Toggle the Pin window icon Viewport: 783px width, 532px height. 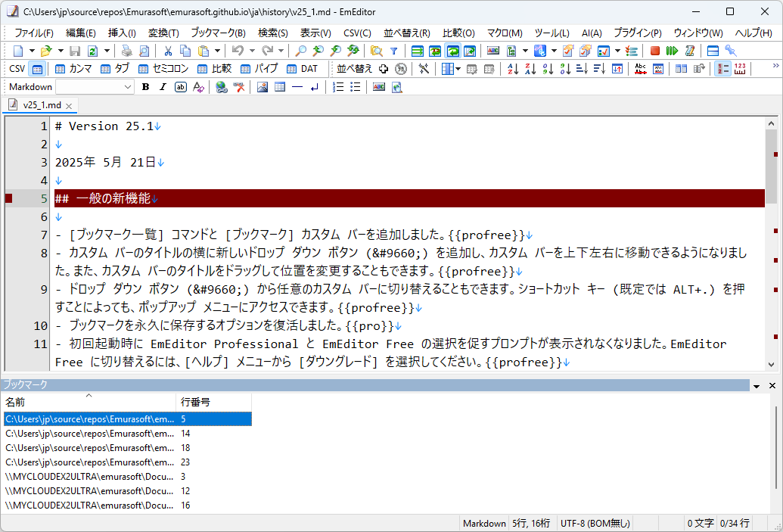click(x=731, y=51)
